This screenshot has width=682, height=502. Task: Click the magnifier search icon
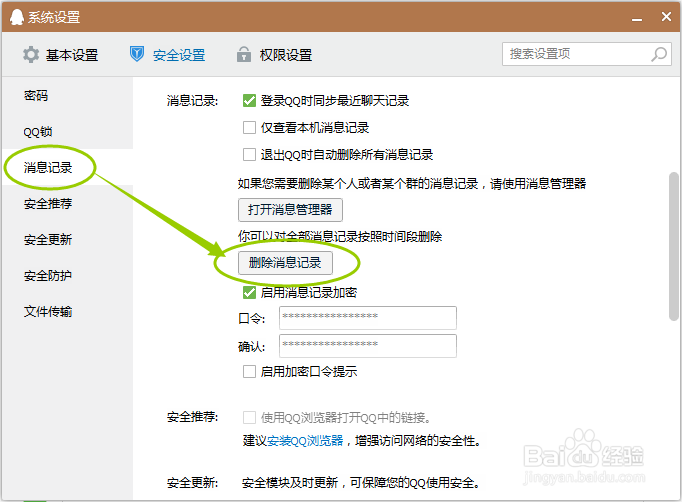[x=659, y=54]
